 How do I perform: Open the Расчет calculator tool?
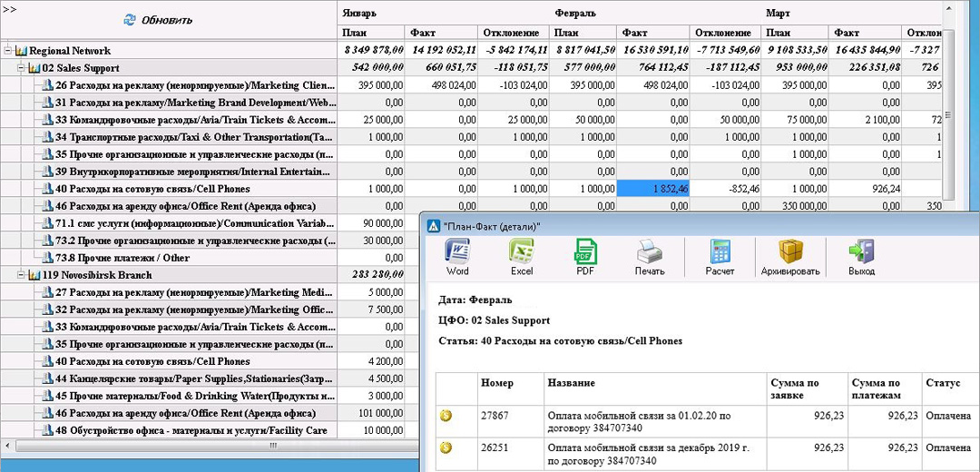click(720, 257)
